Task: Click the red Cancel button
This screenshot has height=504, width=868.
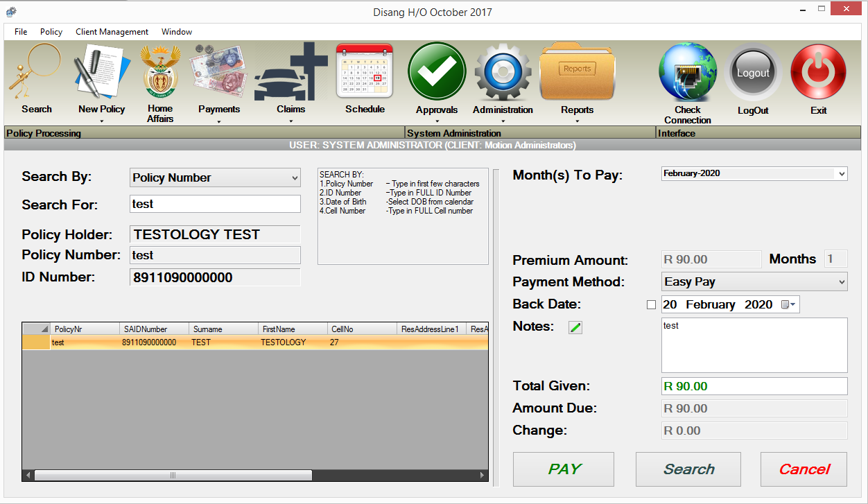Action: 804,469
